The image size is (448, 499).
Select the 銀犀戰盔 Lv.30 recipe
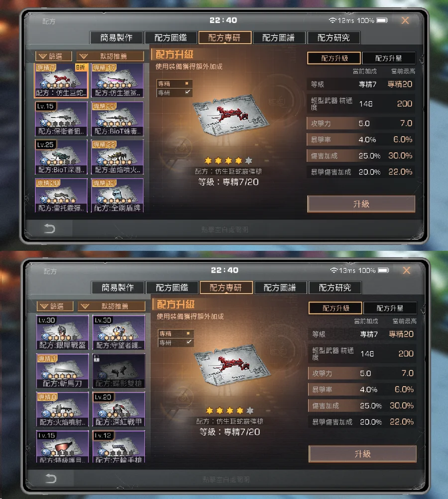[x=62, y=332]
